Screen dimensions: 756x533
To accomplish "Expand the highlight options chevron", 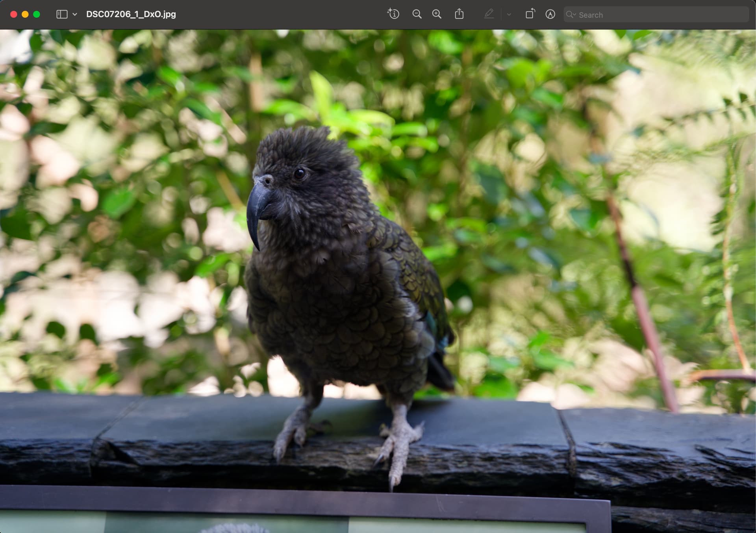I will 509,15.
